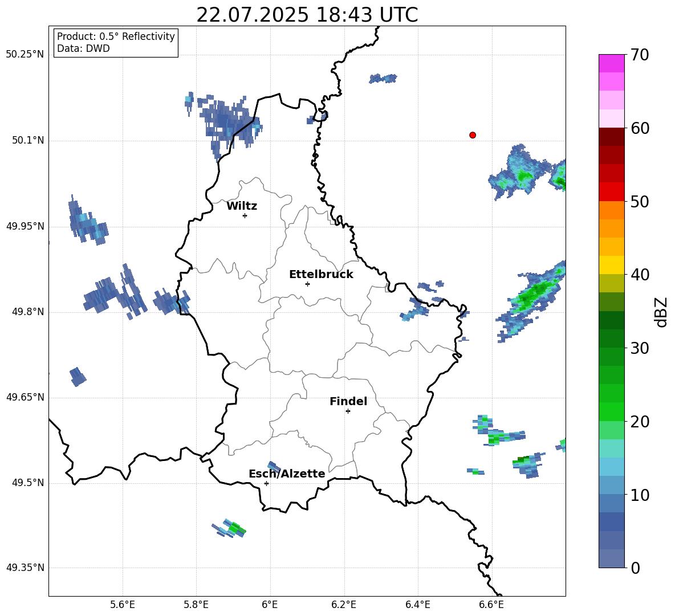
Task: Click the 49.35°N latitude label
Action: 25,568
